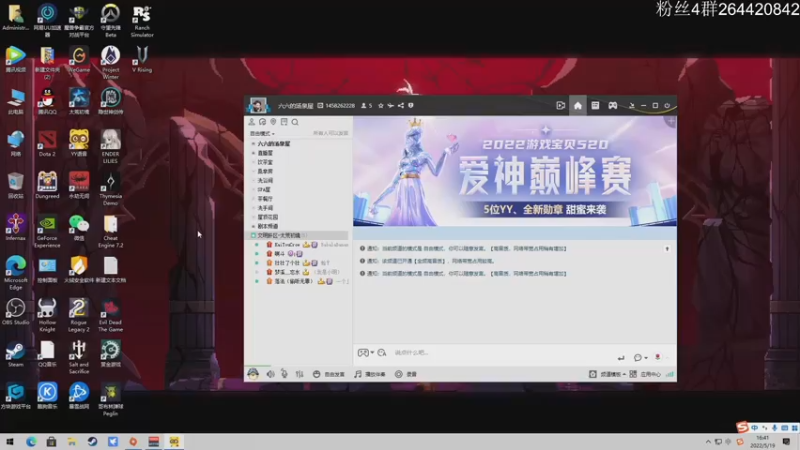
Task: Click the 2022游戏宝贝520 banner
Action: click(515, 171)
